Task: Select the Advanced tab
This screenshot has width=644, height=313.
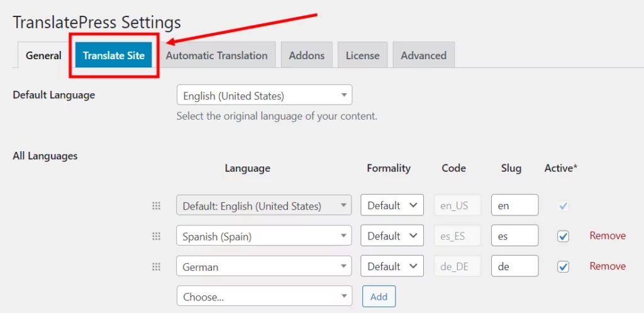Action: tap(423, 55)
